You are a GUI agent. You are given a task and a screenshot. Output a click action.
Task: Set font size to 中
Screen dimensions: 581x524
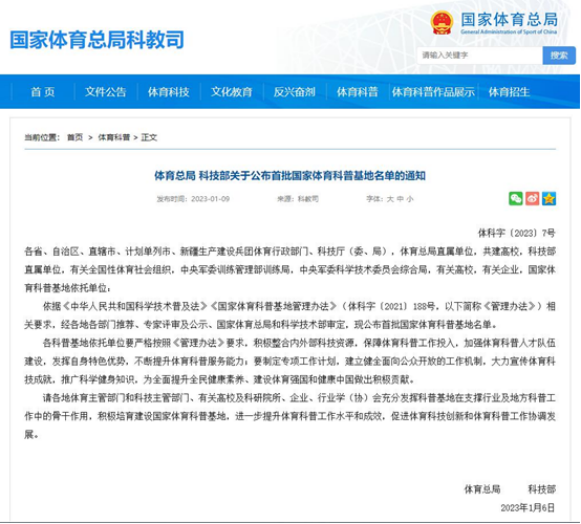400,199
